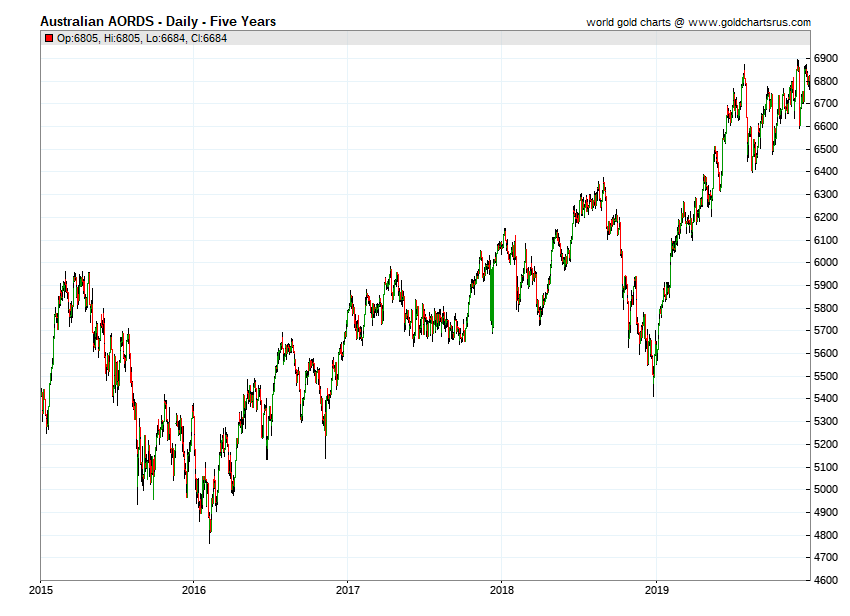Click the 2015 x-axis label
The image size is (850, 616).
41,591
